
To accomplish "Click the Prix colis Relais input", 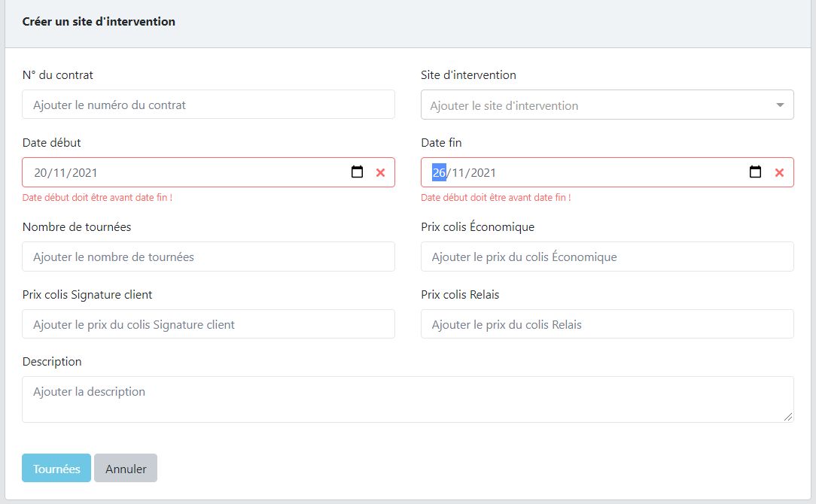I will coord(607,324).
